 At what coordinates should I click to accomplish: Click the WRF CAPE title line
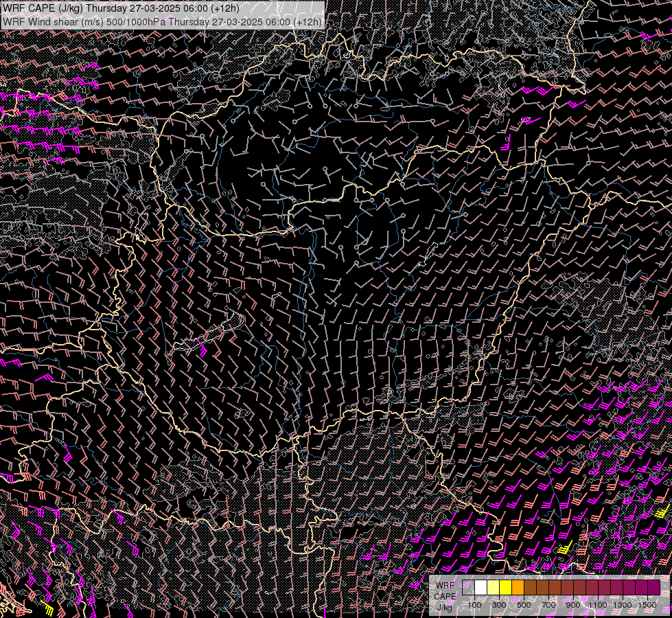pos(120,8)
